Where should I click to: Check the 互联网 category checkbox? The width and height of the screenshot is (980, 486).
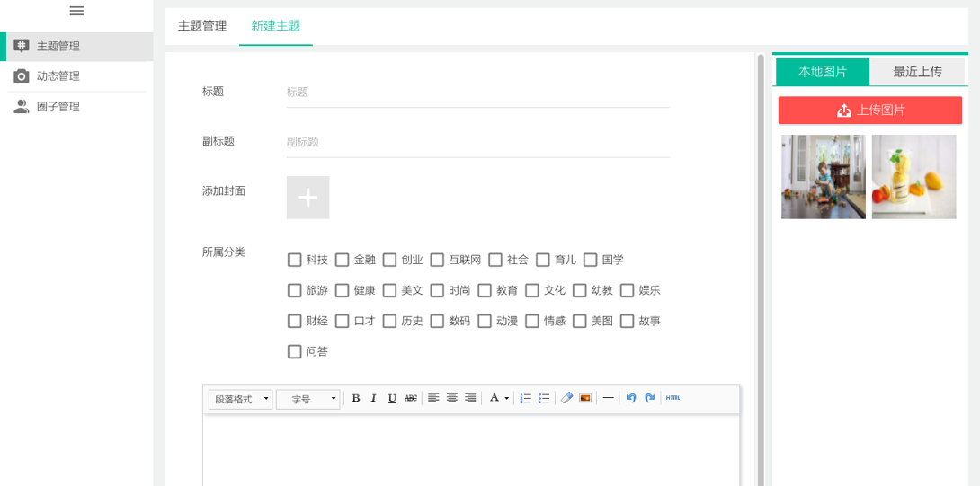coord(438,260)
